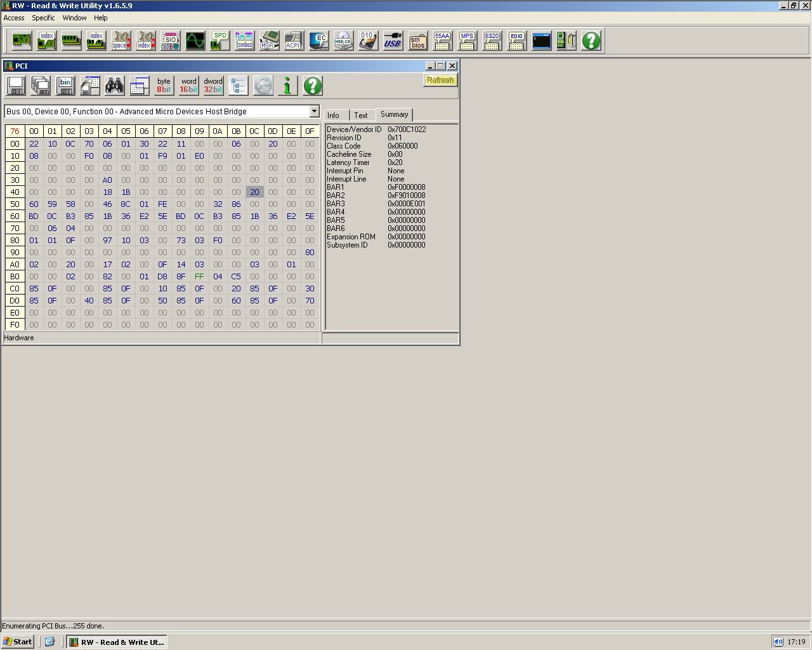Switch to word 16bit view
This screenshot has width=812, height=650.
189,86
